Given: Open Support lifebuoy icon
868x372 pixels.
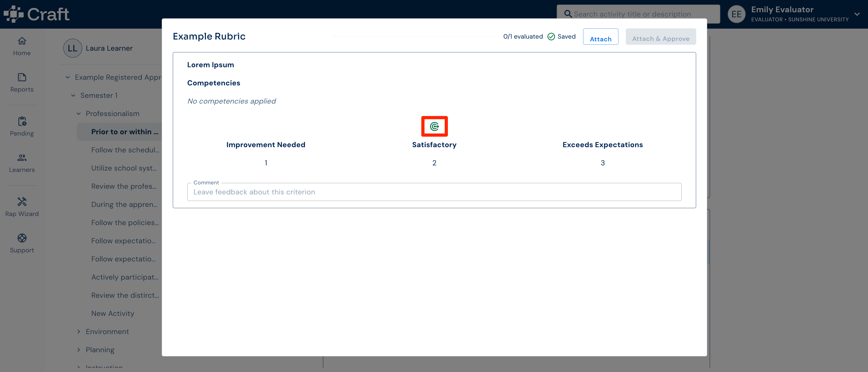Looking at the screenshot, I should 22,238.
